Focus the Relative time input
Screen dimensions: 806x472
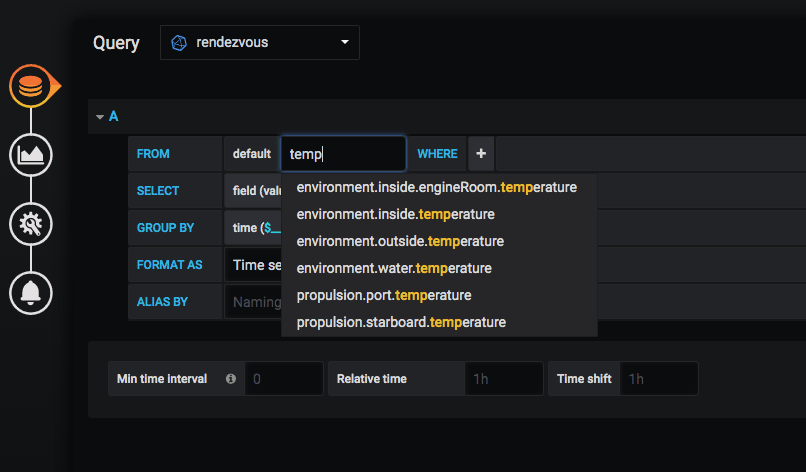coord(504,378)
